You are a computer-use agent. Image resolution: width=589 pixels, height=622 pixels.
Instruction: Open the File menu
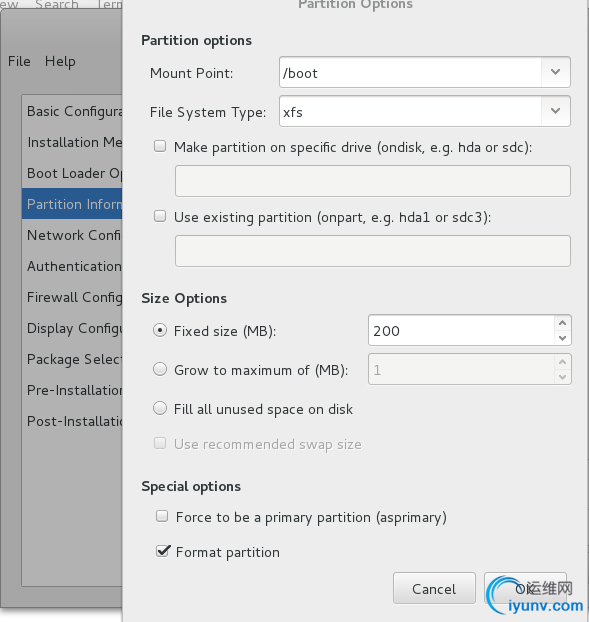click(x=19, y=61)
